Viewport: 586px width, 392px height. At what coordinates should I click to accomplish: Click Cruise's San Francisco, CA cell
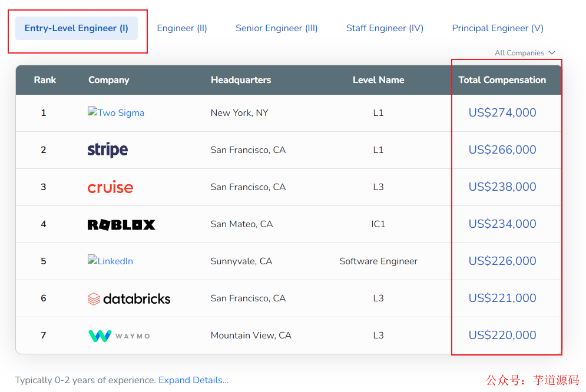coord(248,187)
